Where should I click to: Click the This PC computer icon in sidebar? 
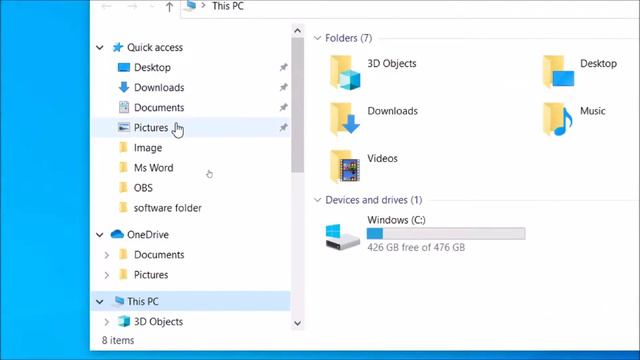[118, 301]
